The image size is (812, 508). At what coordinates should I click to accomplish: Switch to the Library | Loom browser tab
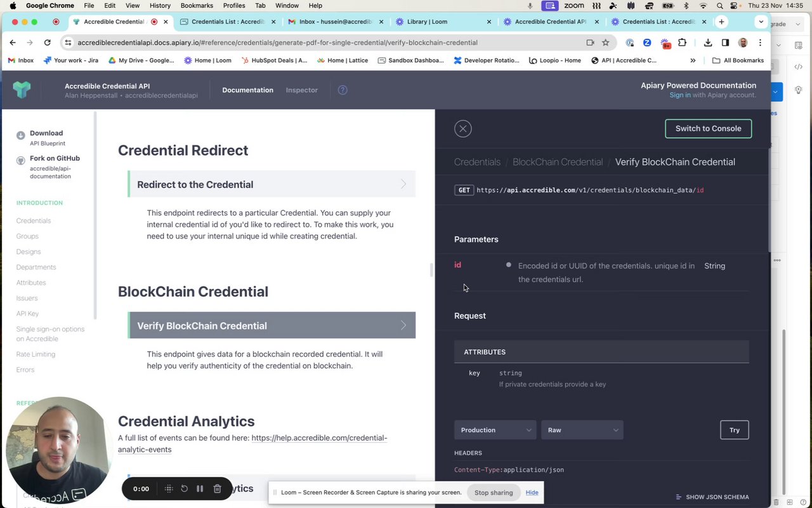tap(443, 22)
